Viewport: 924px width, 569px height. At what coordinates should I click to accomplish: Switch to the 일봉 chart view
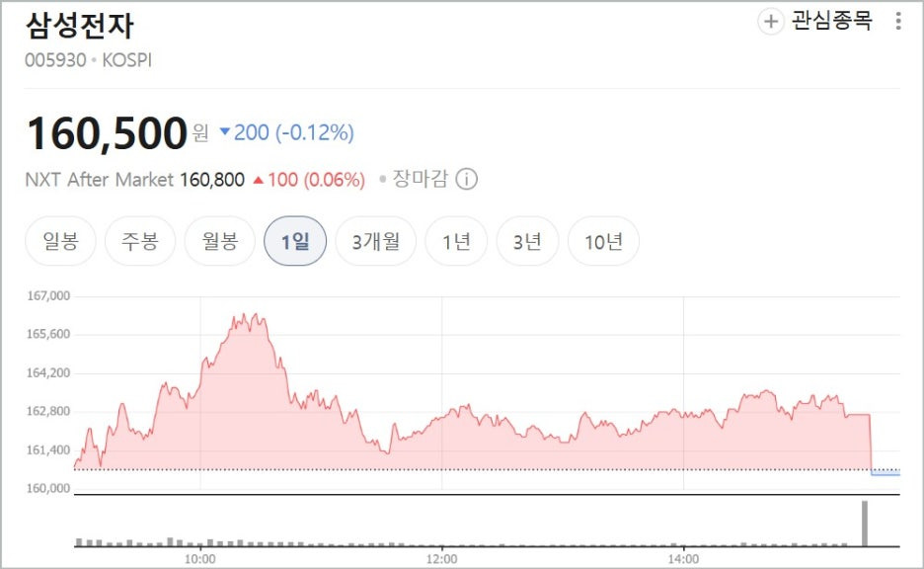coord(59,240)
